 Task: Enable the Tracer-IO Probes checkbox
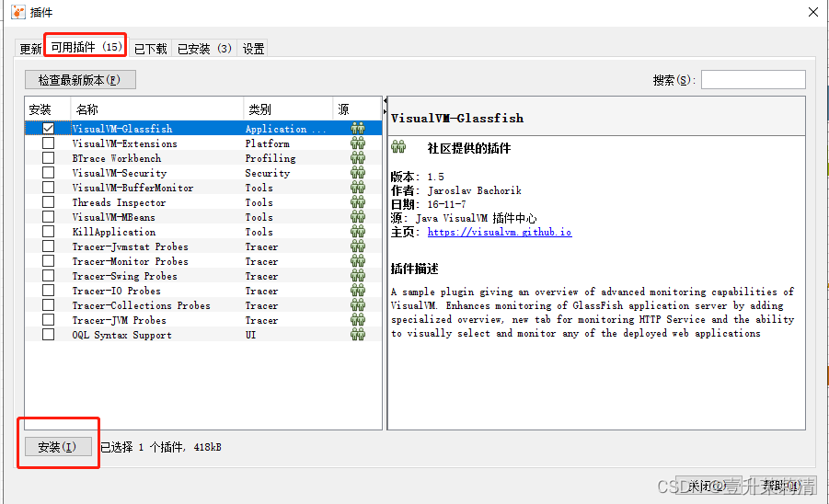[48, 291]
